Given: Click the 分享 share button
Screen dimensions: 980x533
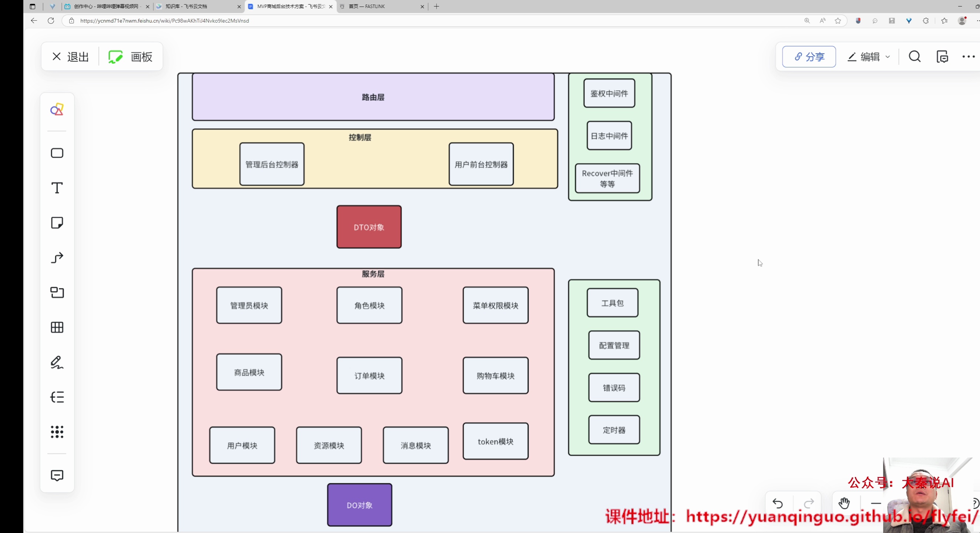Looking at the screenshot, I should (809, 57).
